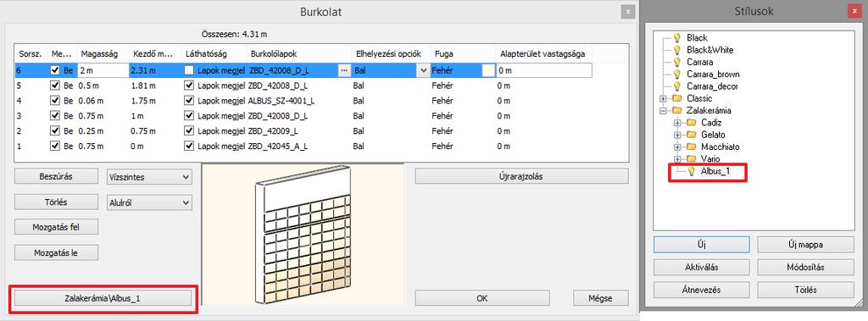
Task: Select the Black style lightbulb icon
Action: 676,37
